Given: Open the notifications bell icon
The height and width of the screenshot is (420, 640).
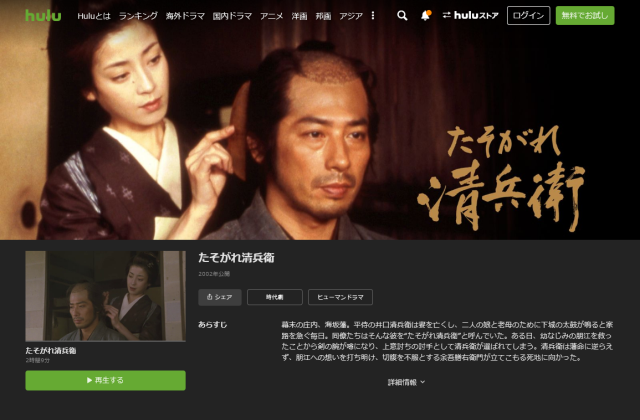Looking at the screenshot, I should point(425,16).
